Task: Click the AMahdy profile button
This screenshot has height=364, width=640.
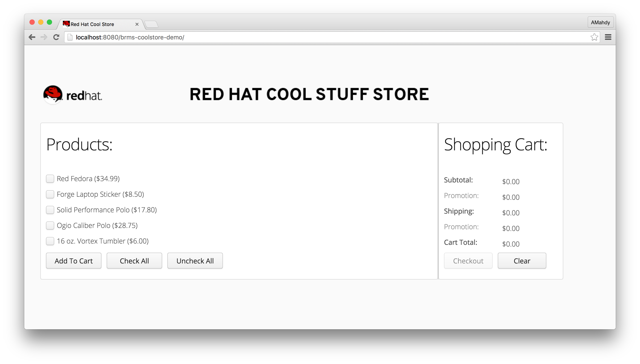Action: [x=600, y=23]
